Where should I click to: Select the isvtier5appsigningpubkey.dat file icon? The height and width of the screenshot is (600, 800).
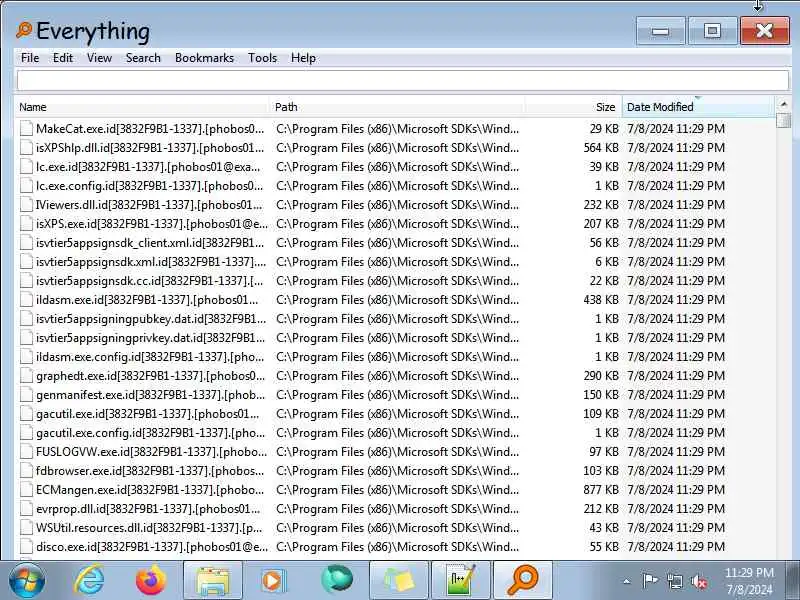coord(26,319)
